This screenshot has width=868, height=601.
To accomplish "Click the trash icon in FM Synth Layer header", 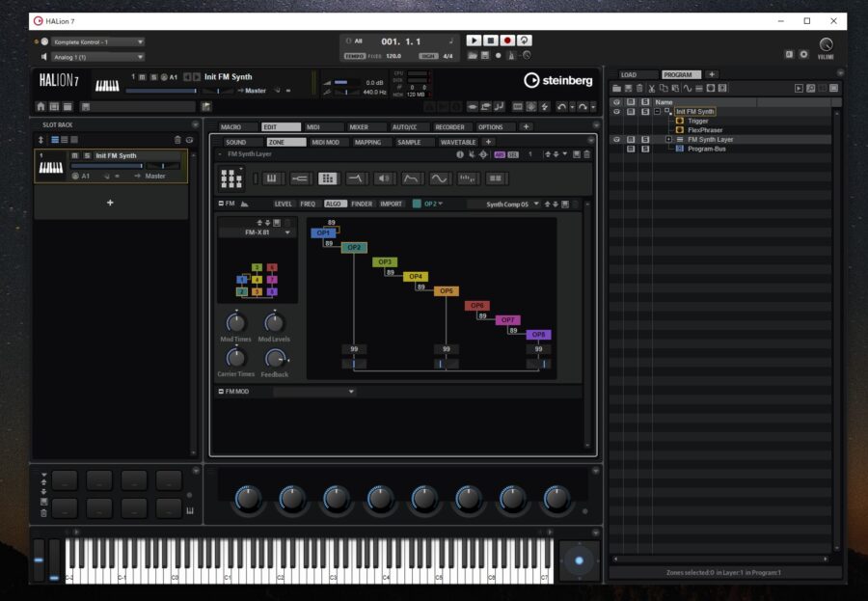I will 586,154.
